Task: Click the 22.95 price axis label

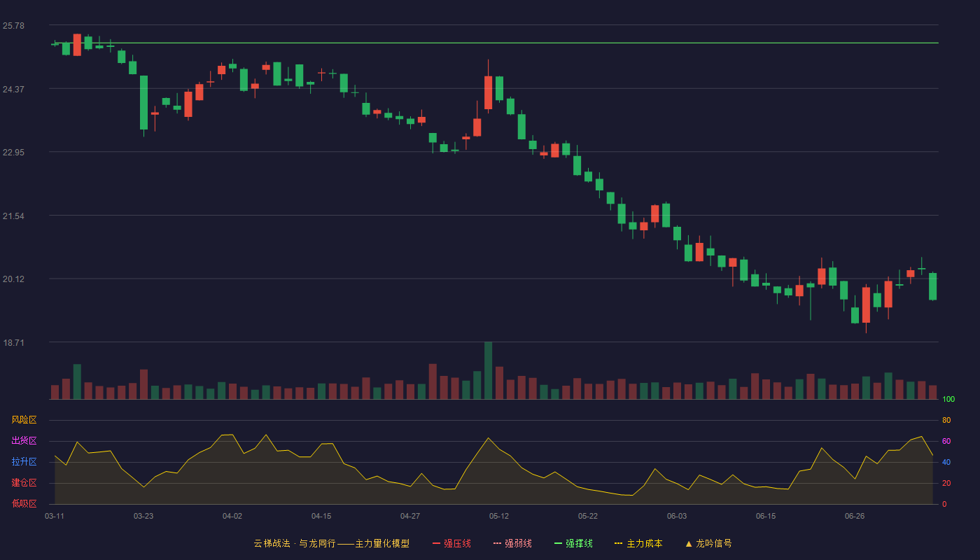Action: pyautogui.click(x=13, y=153)
